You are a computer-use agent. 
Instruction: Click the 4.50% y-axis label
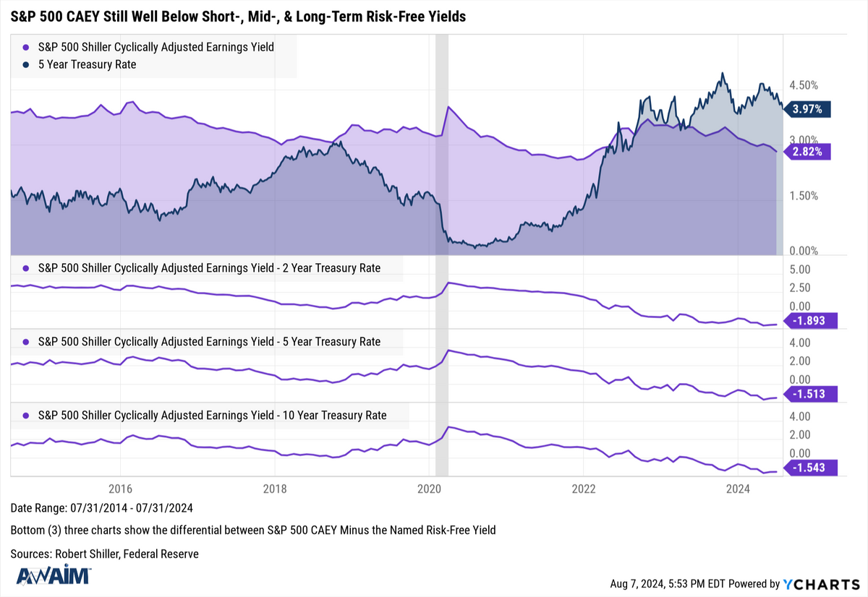[x=804, y=85]
